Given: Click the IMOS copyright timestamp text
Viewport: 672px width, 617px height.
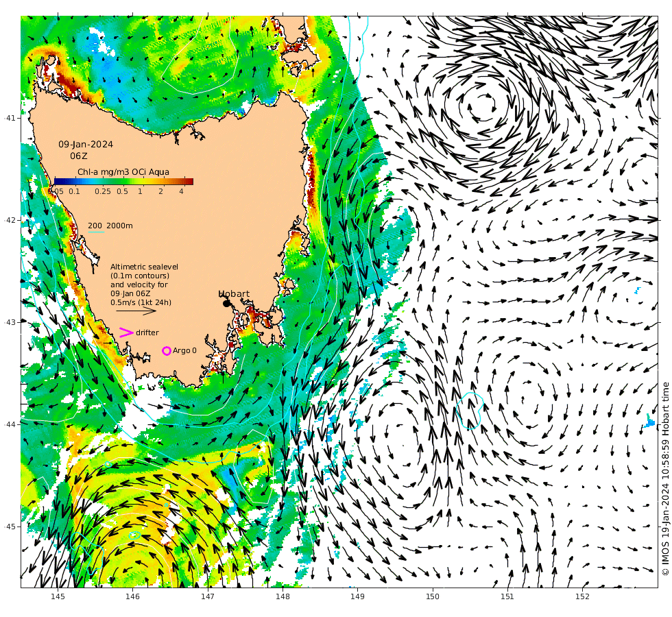Looking at the screenshot, I should coord(665,479).
